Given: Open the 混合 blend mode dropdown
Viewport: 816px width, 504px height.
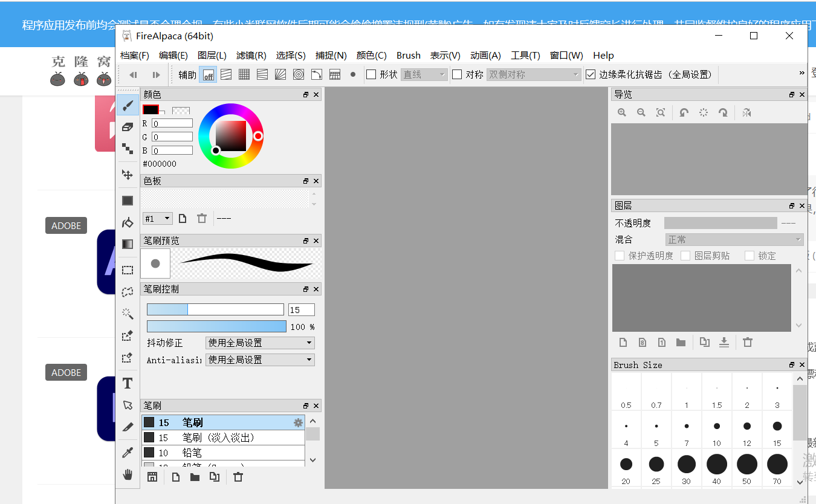Looking at the screenshot, I should tap(734, 239).
